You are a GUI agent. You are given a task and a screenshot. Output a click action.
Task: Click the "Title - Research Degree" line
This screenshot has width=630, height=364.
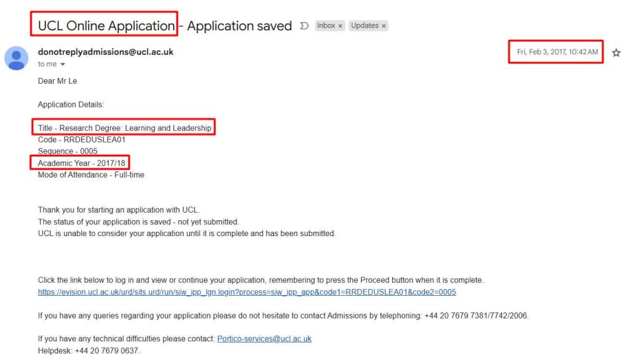[x=124, y=128]
